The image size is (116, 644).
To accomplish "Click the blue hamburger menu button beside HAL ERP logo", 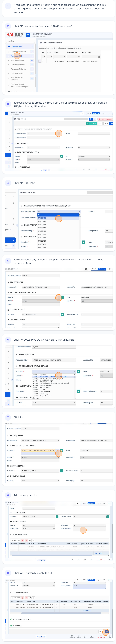I will [x=28, y=35].
